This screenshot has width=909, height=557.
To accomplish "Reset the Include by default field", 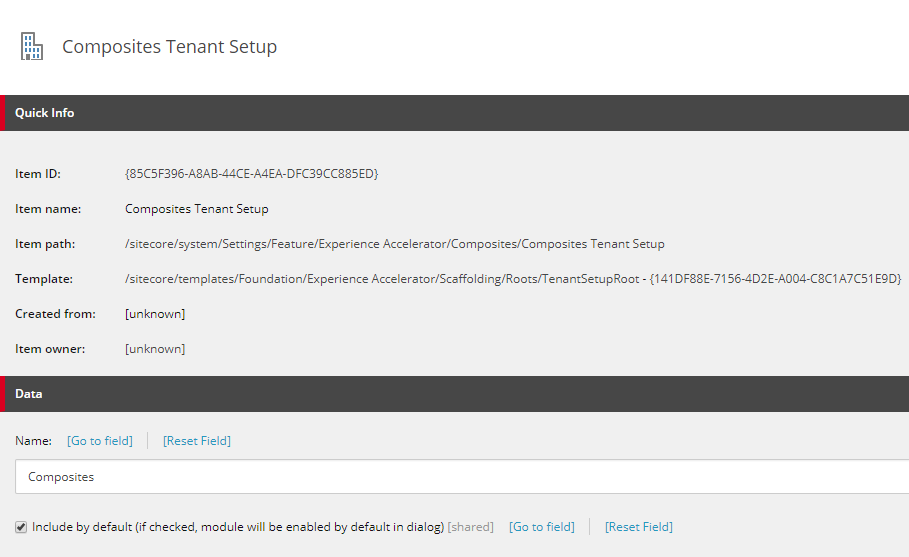I will (x=639, y=527).
